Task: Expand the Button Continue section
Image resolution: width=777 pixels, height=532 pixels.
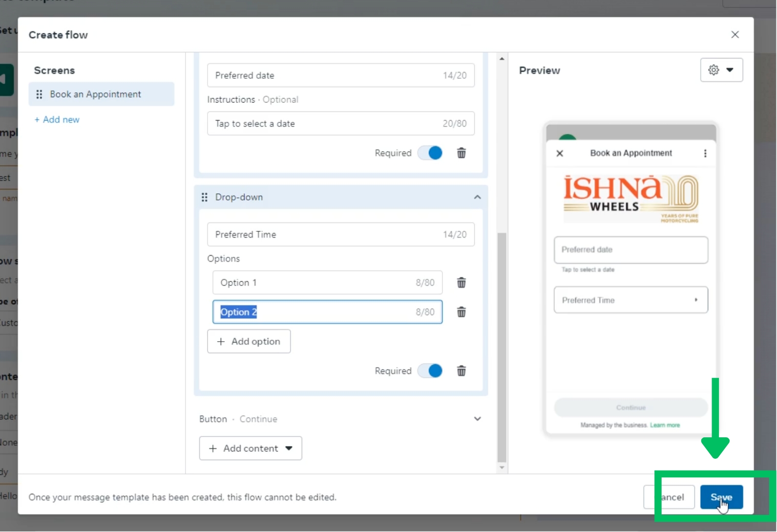Action: click(477, 419)
